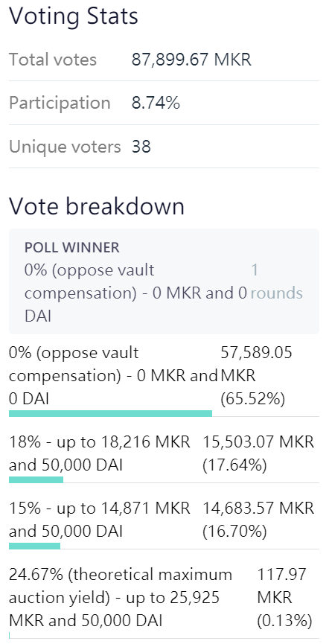The image size is (329, 644).
Task: Select the poll winner option text
Action: (136, 293)
